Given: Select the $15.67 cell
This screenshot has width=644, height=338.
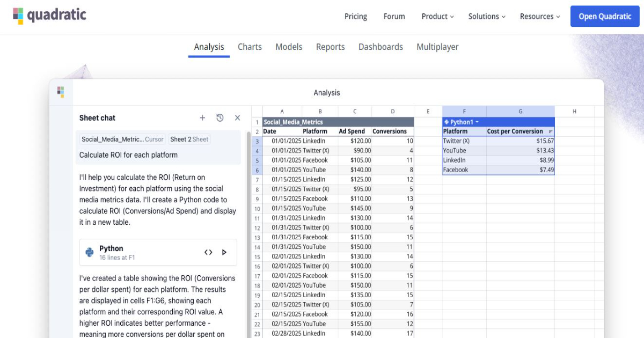Looking at the screenshot, I should click(521, 141).
